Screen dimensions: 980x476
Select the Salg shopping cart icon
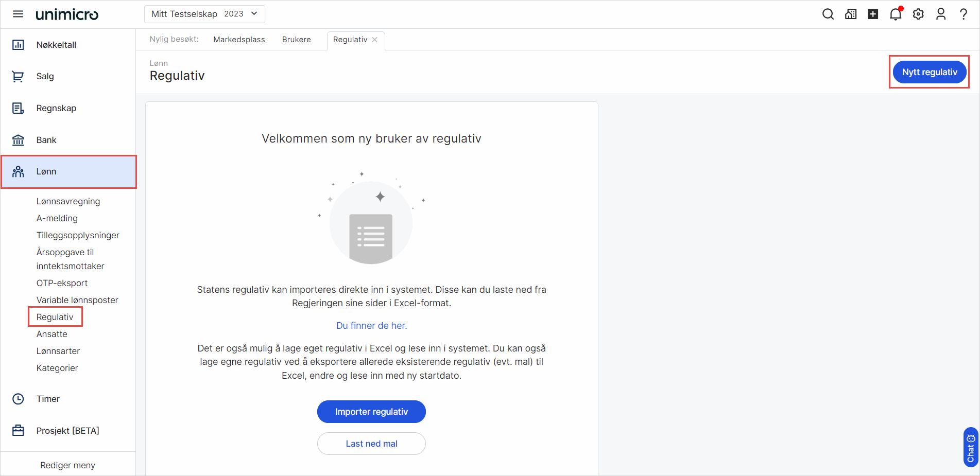(x=18, y=76)
